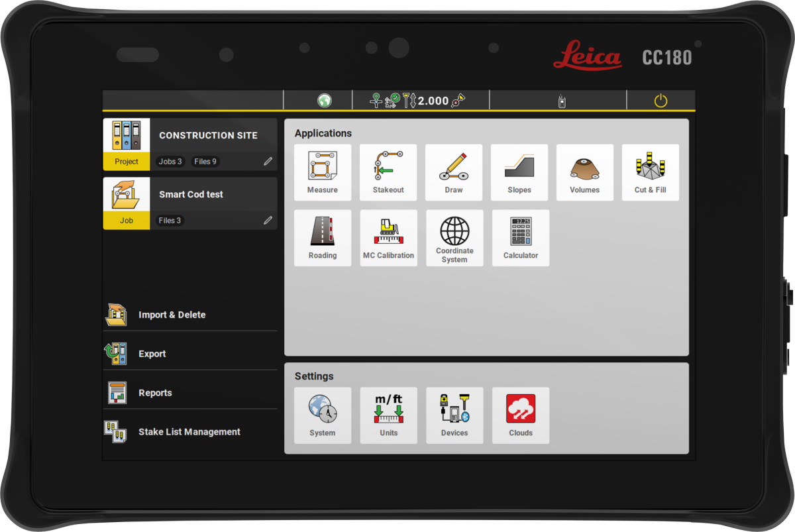The width and height of the screenshot is (795, 532).
Task: Open the Volumes tool
Action: 585,172
